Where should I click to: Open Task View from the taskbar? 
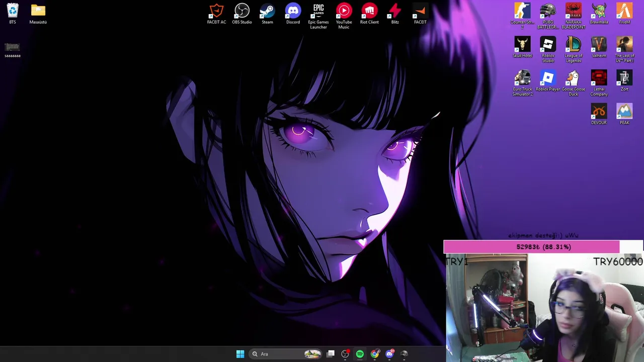point(331,354)
